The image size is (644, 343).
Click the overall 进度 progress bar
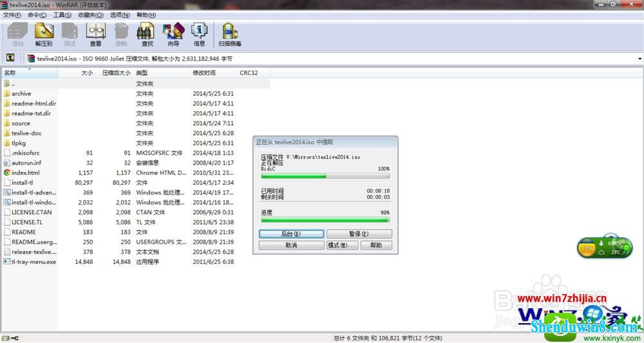tap(325, 220)
